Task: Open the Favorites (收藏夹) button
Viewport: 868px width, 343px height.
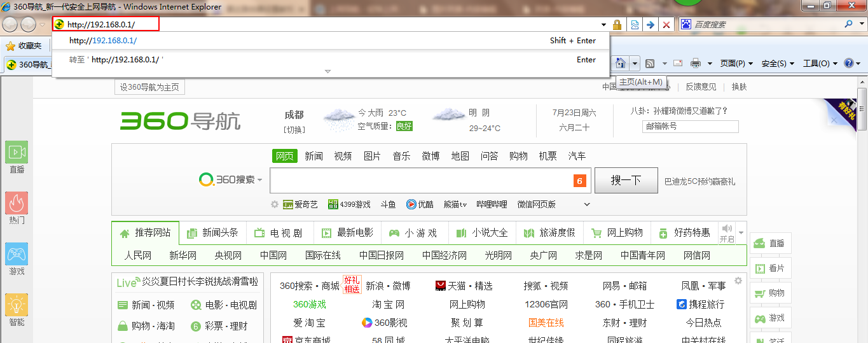Action: point(24,46)
